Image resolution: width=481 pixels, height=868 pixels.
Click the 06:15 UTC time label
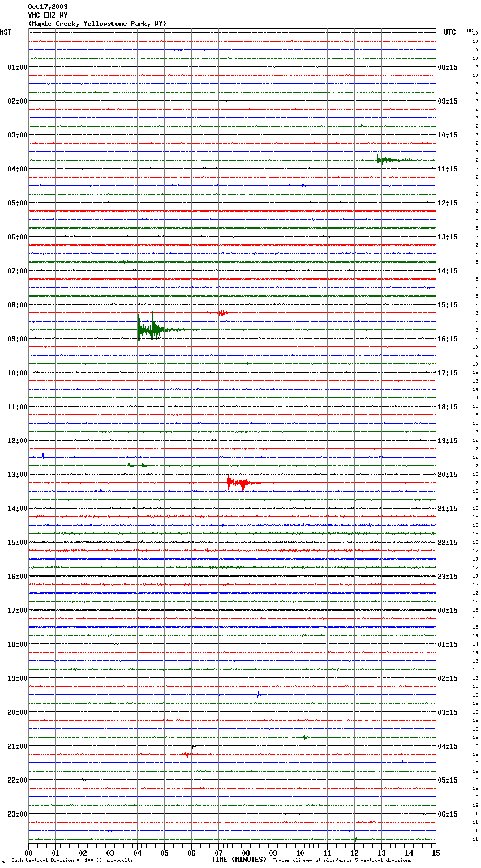(x=448, y=814)
